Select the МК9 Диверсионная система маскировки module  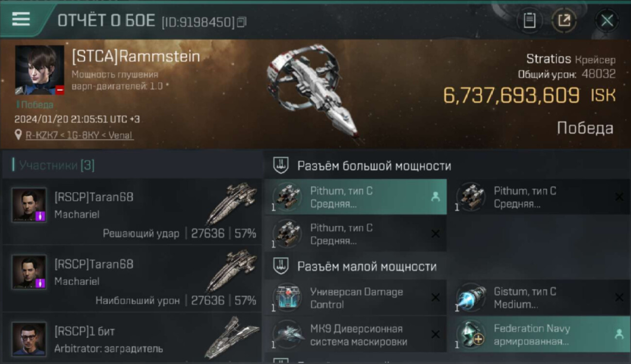point(355,334)
